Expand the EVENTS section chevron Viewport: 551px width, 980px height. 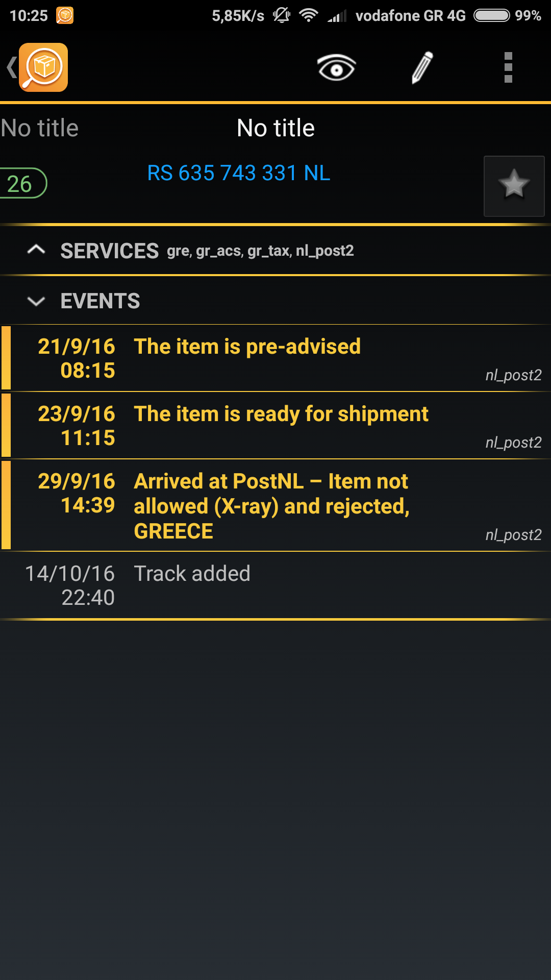click(36, 301)
